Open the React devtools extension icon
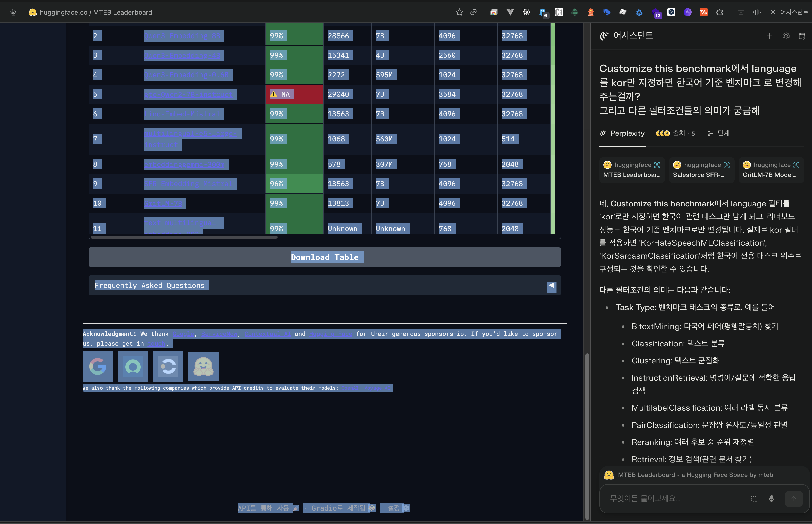812x524 pixels. point(526,12)
